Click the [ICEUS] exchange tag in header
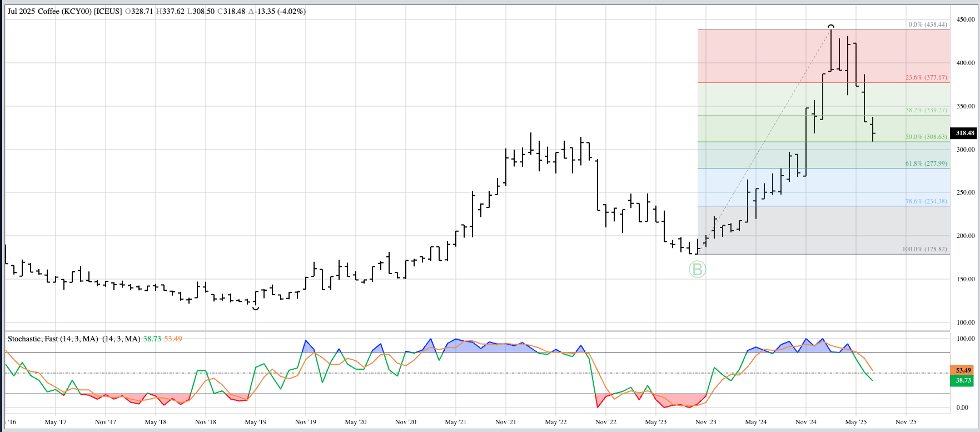 pos(108,11)
